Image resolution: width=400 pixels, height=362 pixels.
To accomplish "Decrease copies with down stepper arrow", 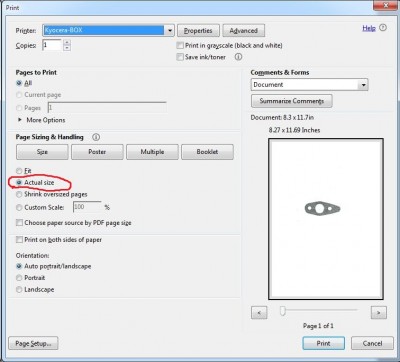I will click(x=67, y=48).
